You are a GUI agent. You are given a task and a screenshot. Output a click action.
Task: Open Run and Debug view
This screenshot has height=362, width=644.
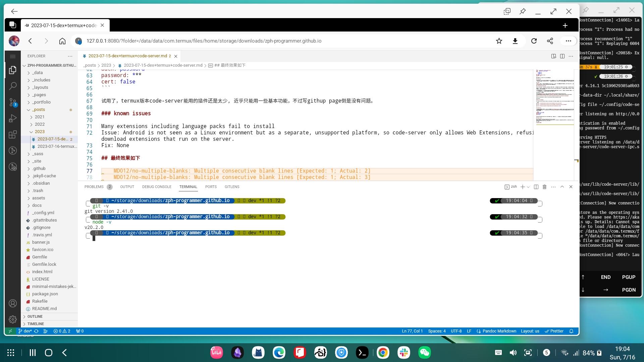tap(13, 118)
